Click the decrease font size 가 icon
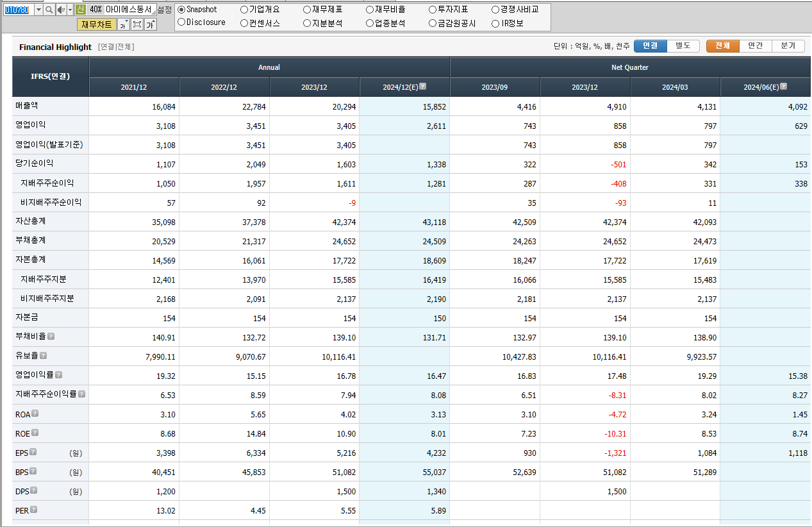Viewport: 812px width, 527px height. click(124, 24)
